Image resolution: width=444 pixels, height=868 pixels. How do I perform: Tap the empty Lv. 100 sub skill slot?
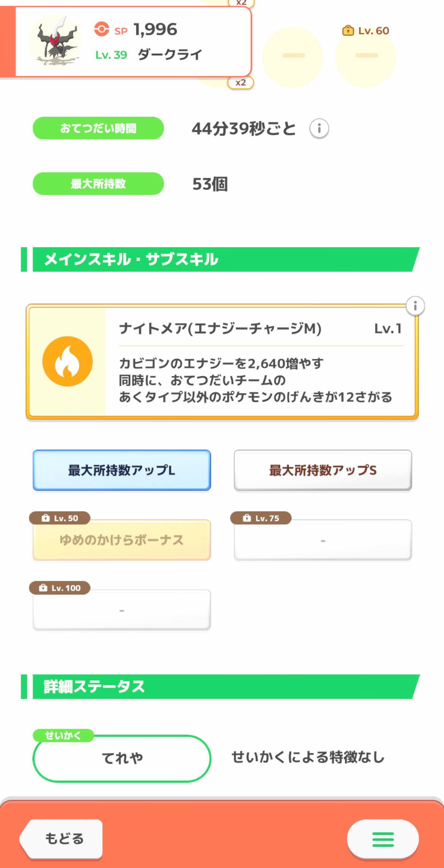122,610
